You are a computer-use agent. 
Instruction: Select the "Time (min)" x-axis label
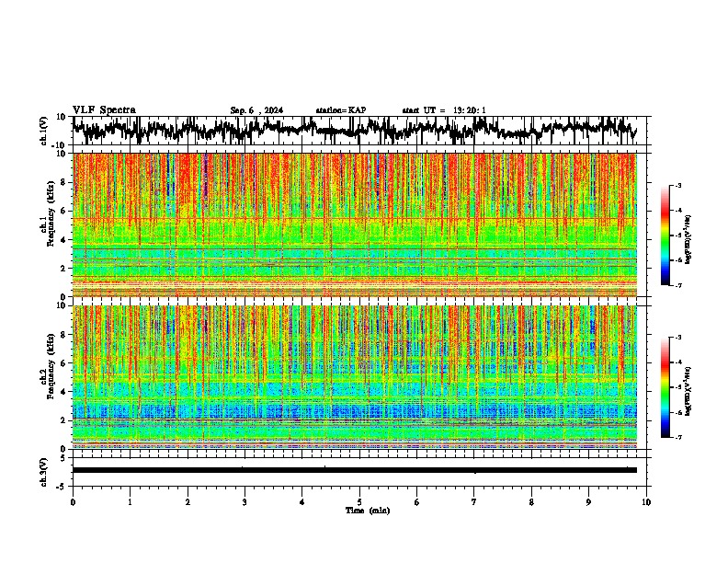pos(368,511)
